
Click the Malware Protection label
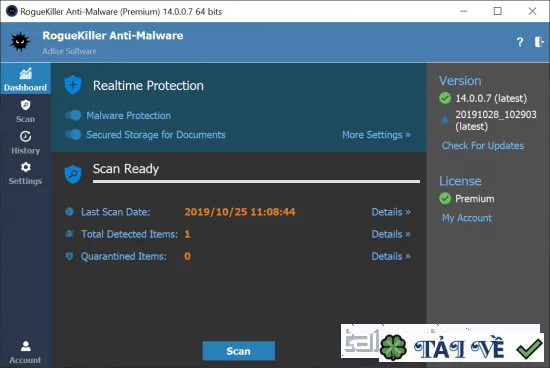[x=128, y=115]
